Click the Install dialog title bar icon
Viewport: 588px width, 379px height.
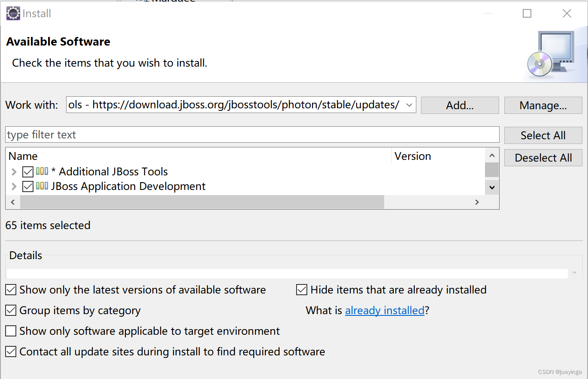pyautogui.click(x=12, y=13)
